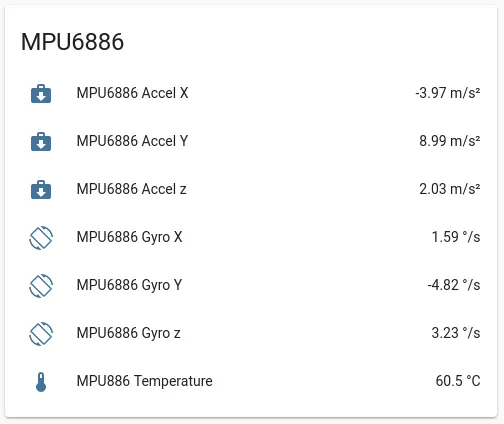The image size is (504, 424).
Task: Open MPU6886 Accel X entity details
Action: (x=132, y=93)
